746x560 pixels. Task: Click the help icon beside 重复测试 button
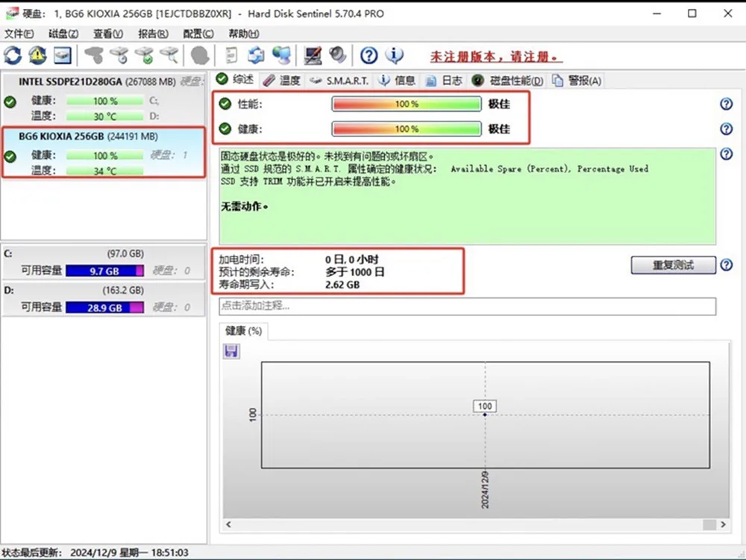click(726, 265)
